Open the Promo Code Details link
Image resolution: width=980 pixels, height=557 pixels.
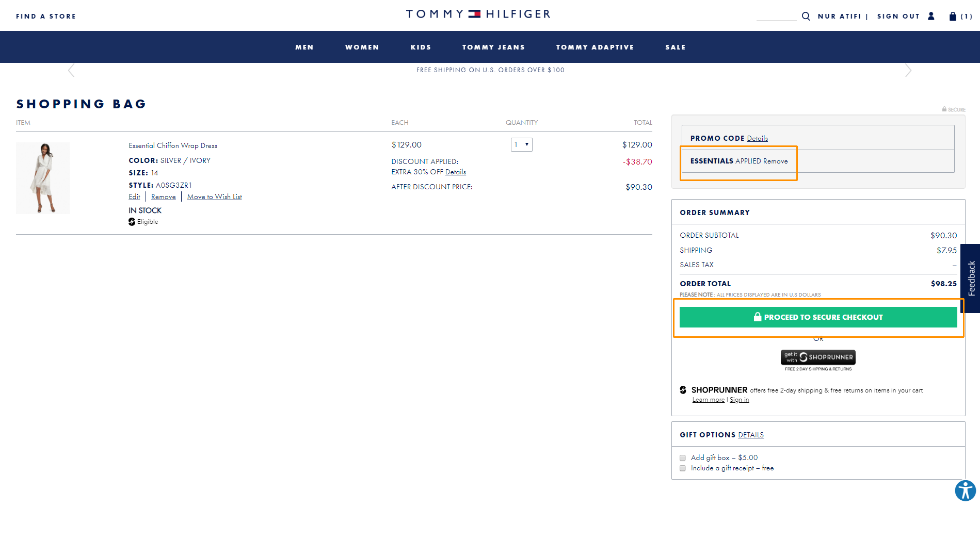pyautogui.click(x=757, y=138)
